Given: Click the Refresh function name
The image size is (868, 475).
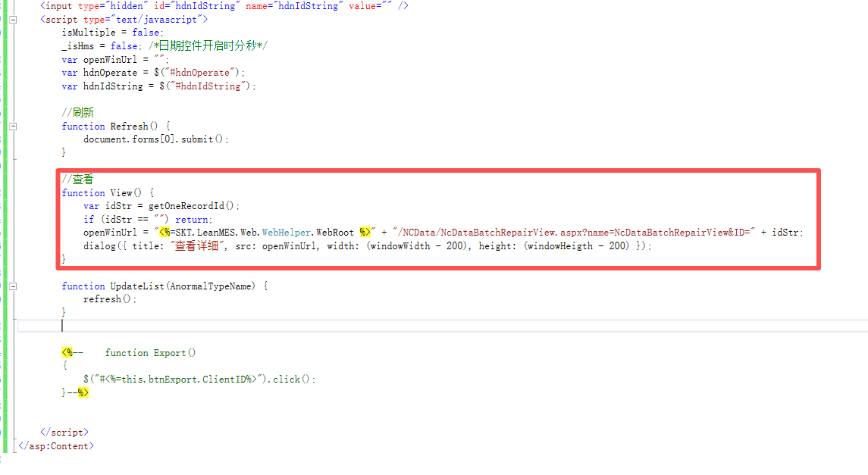Looking at the screenshot, I should [129, 126].
